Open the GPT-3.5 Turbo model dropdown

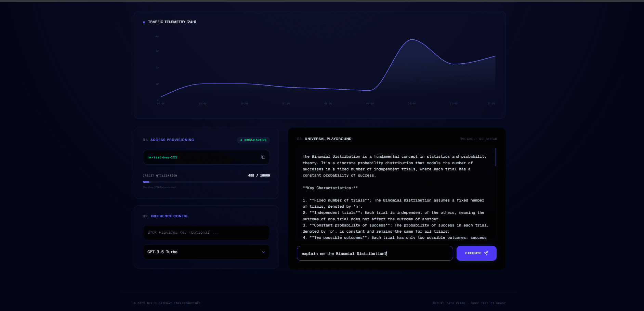pos(206,252)
